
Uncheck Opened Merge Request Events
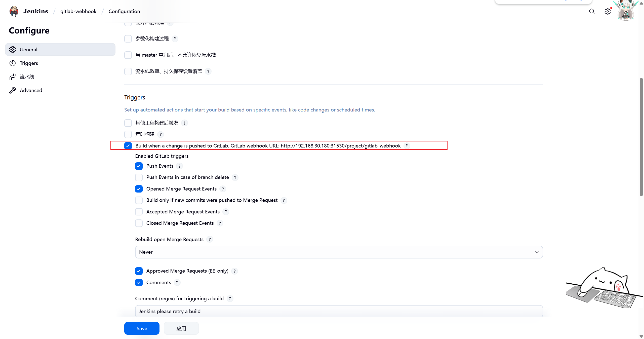click(139, 189)
